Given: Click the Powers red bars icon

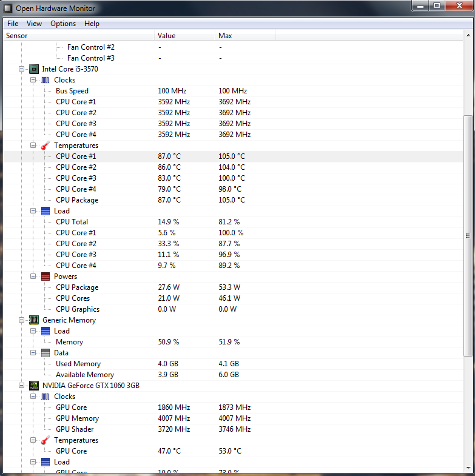Looking at the screenshot, I should 45,277.
